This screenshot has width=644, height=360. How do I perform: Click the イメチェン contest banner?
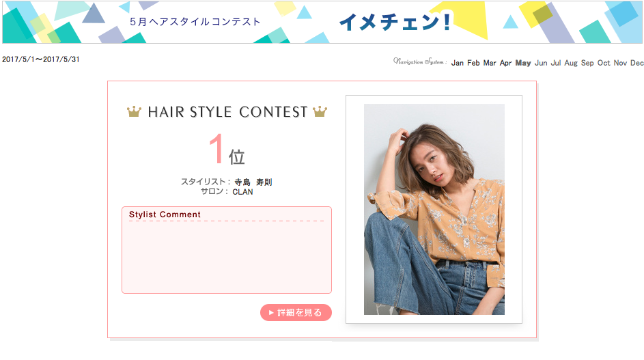(322, 22)
